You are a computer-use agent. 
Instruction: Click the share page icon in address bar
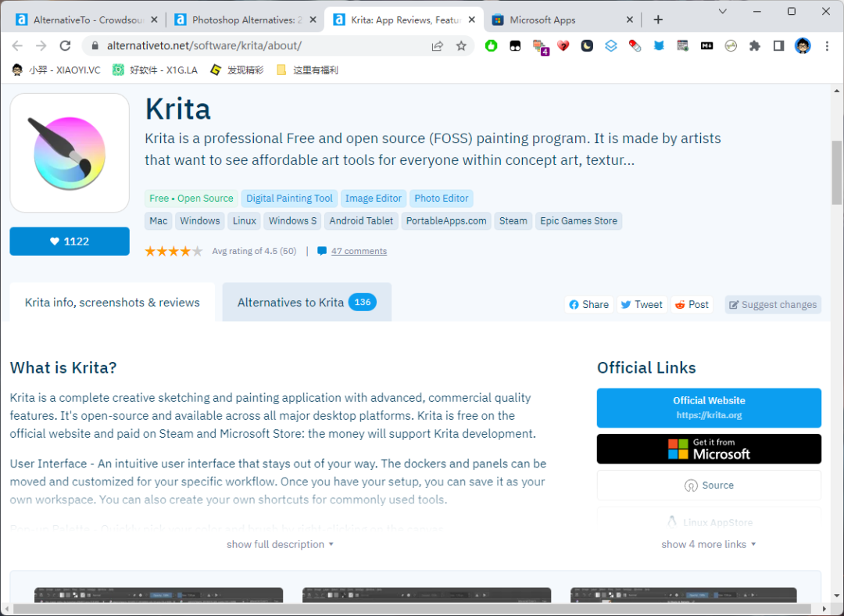[437, 46]
